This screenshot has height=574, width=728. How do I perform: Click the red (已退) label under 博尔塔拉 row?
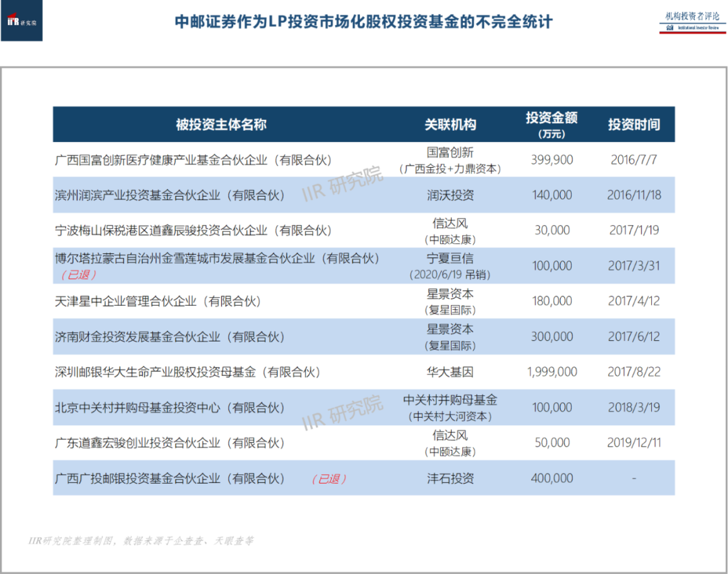78,275
